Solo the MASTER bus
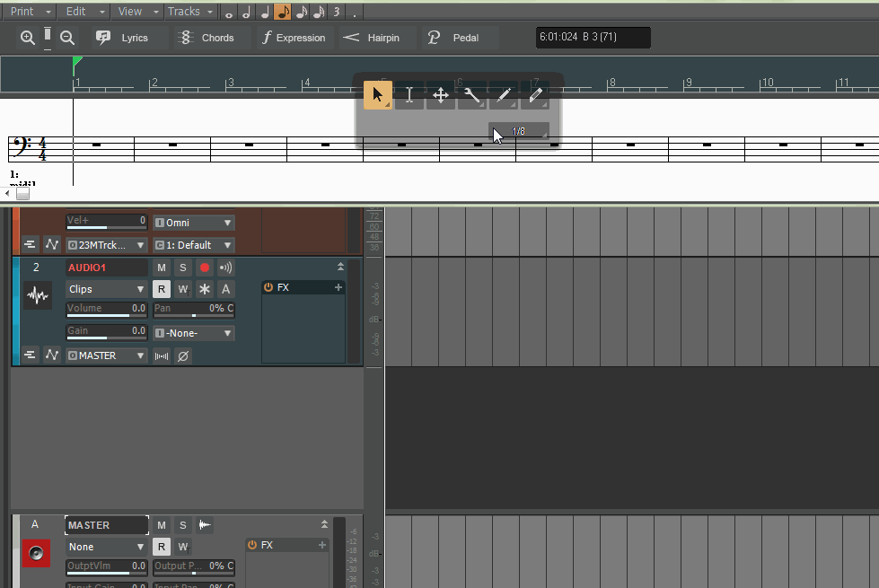 183,525
